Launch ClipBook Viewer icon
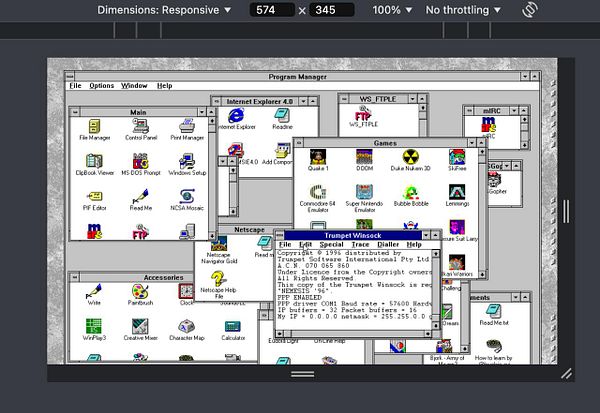Image resolution: width=600 pixels, height=413 pixels. [x=95, y=164]
